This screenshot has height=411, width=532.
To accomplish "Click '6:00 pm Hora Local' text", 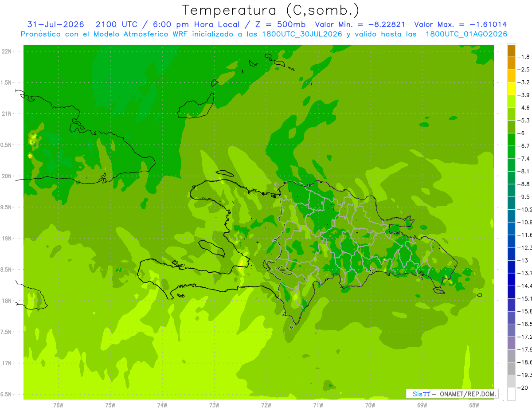I will (196, 24).
